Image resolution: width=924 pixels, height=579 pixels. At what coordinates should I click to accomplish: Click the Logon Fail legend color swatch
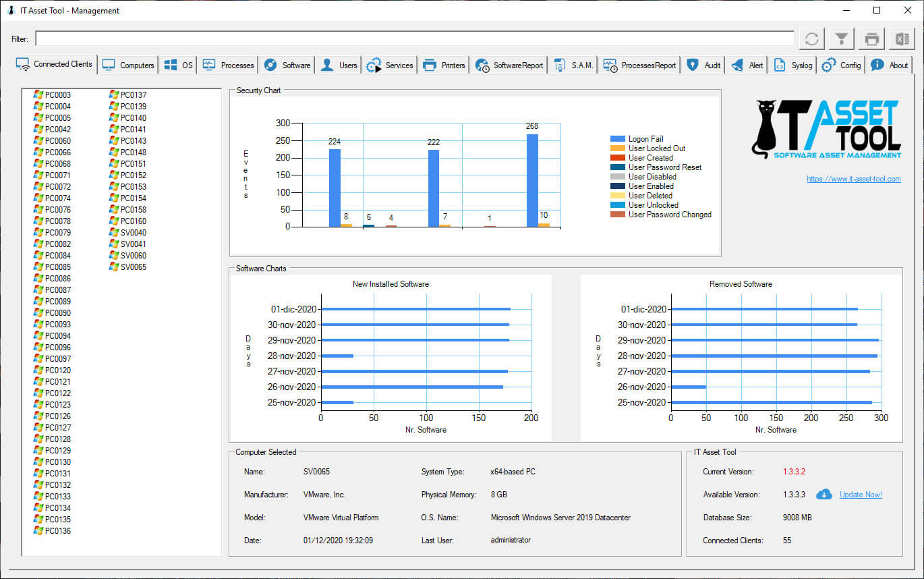[617, 139]
